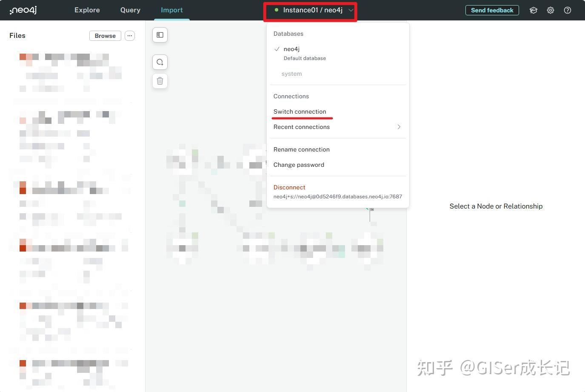Click Disconnect to end the connection

(x=289, y=187)
